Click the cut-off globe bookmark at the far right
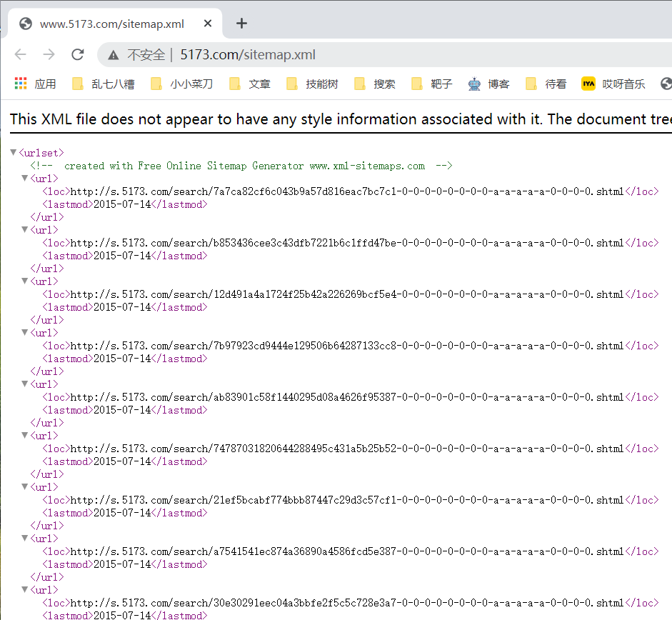Image resolution: width=672 pixels, height=620 pixels. point(666,84)
